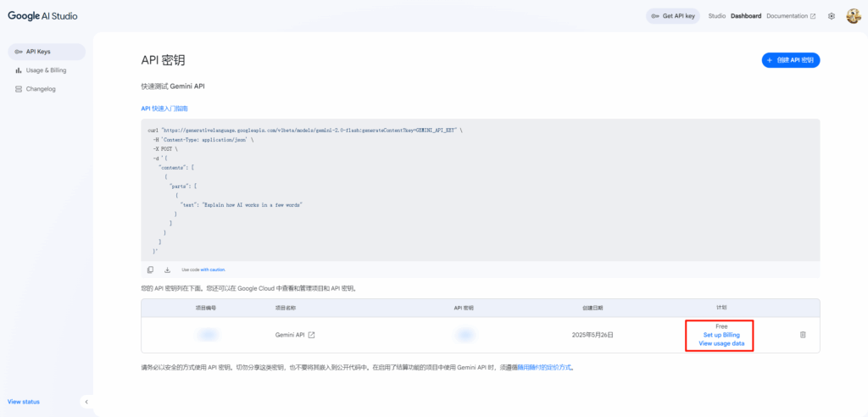Click the Set up Billing link

pyautogui.click(x=721, y=335)
